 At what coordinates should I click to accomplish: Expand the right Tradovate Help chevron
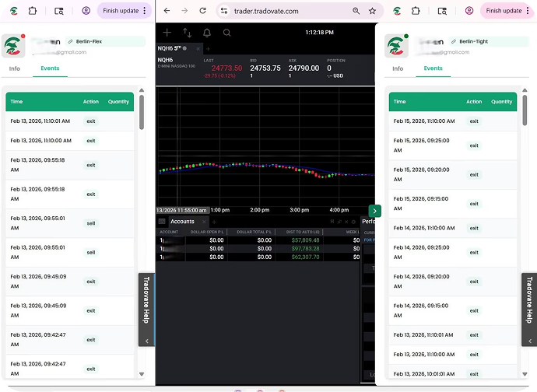(530, 341)
